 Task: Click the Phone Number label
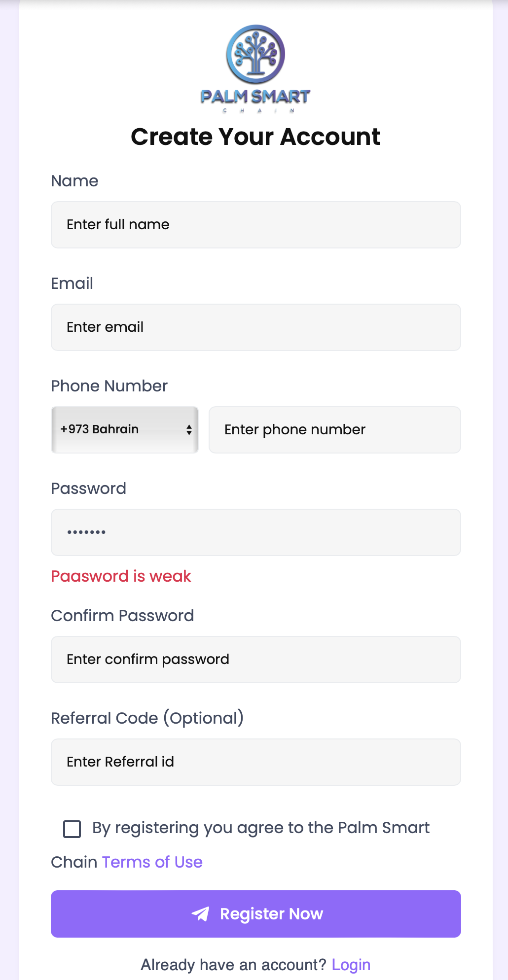109,386
